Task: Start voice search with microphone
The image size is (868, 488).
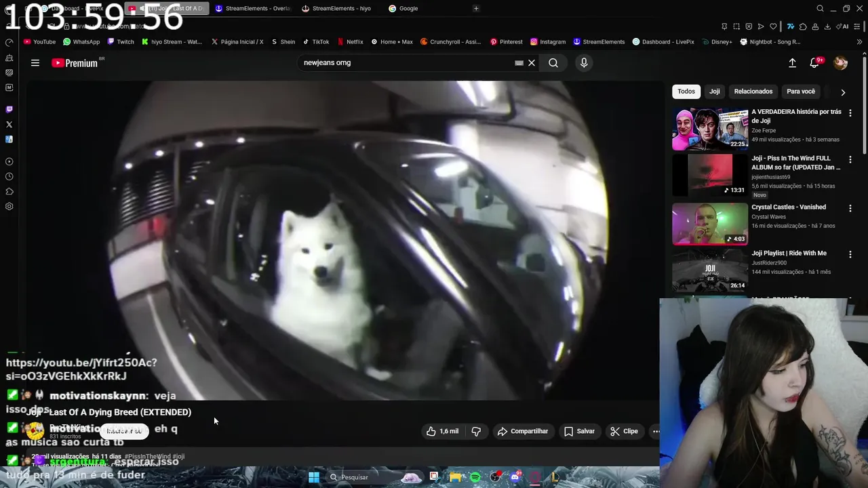Action: coord(584,63)
